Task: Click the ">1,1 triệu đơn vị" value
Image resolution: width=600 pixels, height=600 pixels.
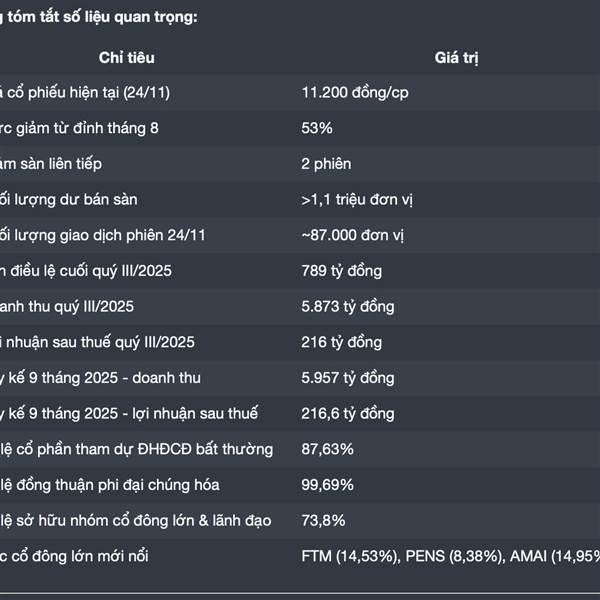Action: pos(357,199)
